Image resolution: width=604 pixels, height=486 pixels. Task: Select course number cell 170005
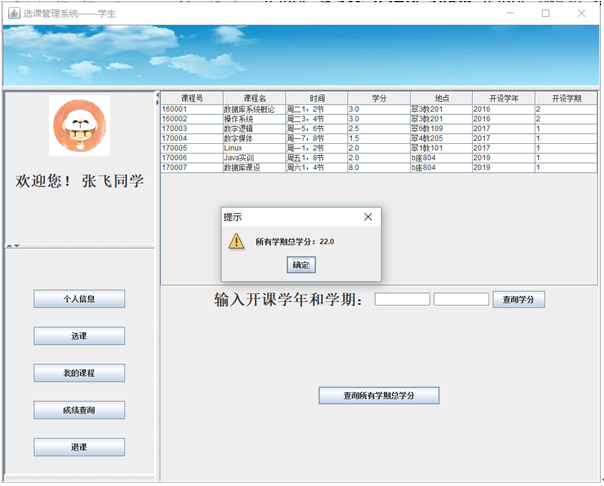point(192,148)
